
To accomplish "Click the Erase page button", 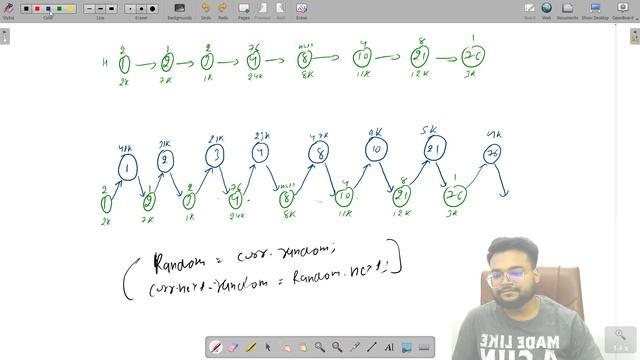I will click(x=301, y=11).
